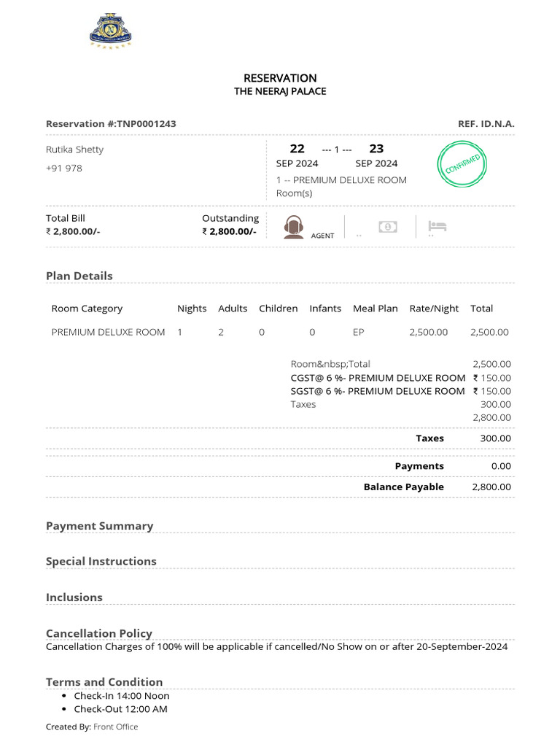
Task: Click check-in date 22 Sep 2024
Action: tap(297, 155)
